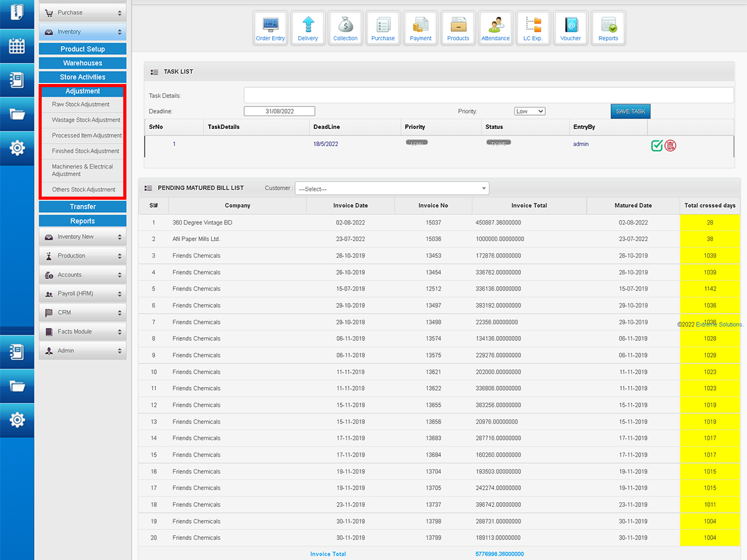Select Raw Stock Adjustment menu item

tap(81, 105)
